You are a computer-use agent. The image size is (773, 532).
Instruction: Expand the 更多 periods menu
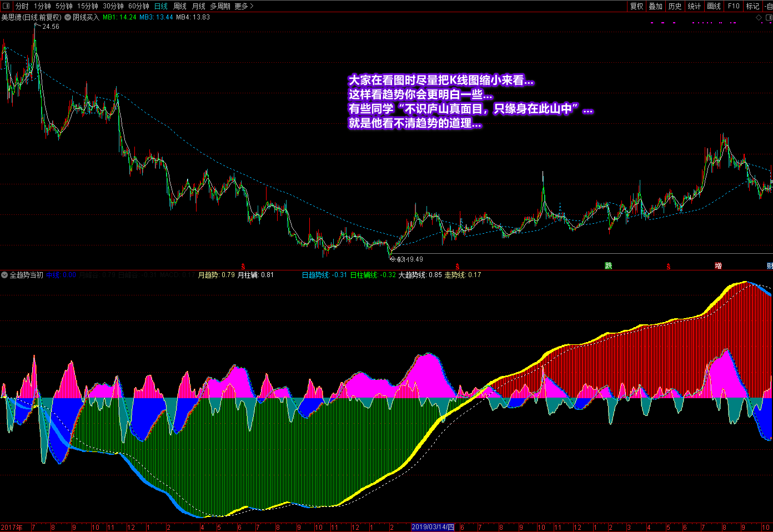coord(244,6)
